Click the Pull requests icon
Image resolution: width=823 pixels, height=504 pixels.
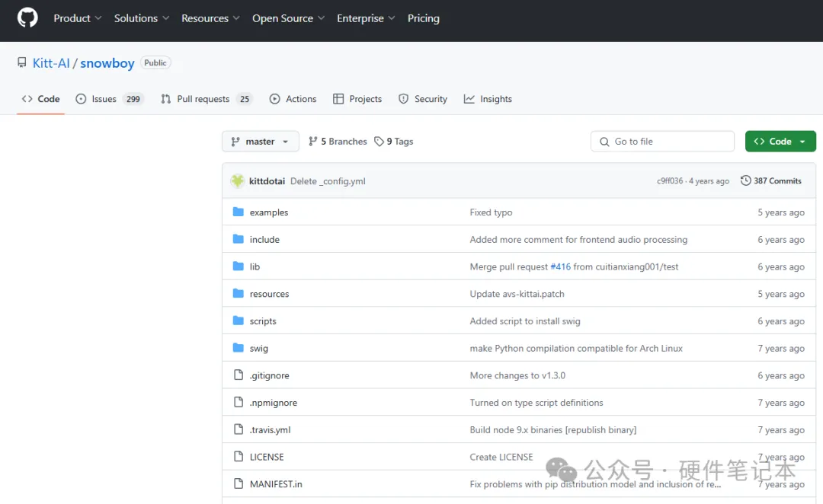166,99
